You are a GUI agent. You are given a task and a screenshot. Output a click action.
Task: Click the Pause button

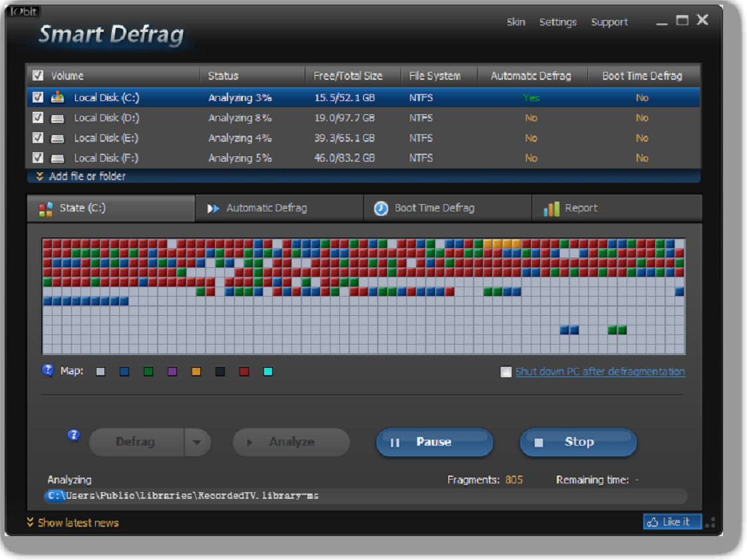(x=434, y=442)
